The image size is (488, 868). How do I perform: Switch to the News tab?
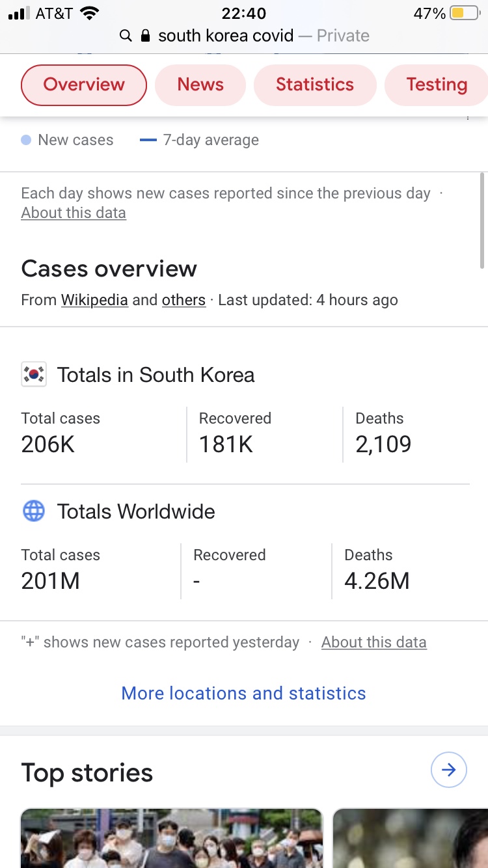click(200, 85)
